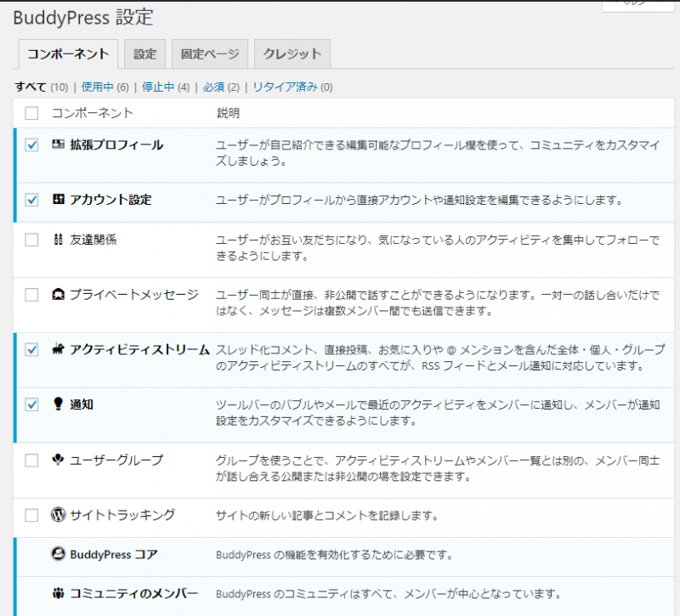Click the プライベートメッセージ envelope icon

click(59, 295)
